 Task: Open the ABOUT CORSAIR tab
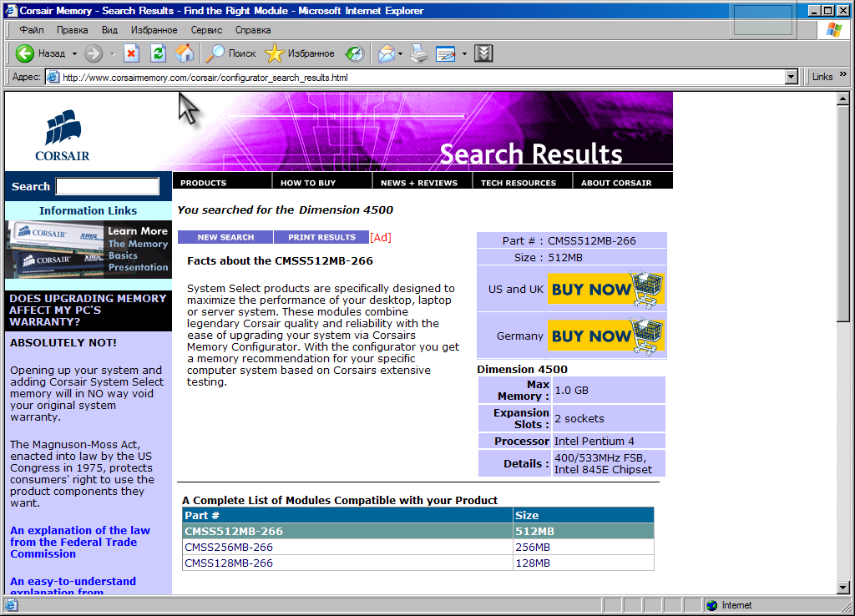point(623,182)
